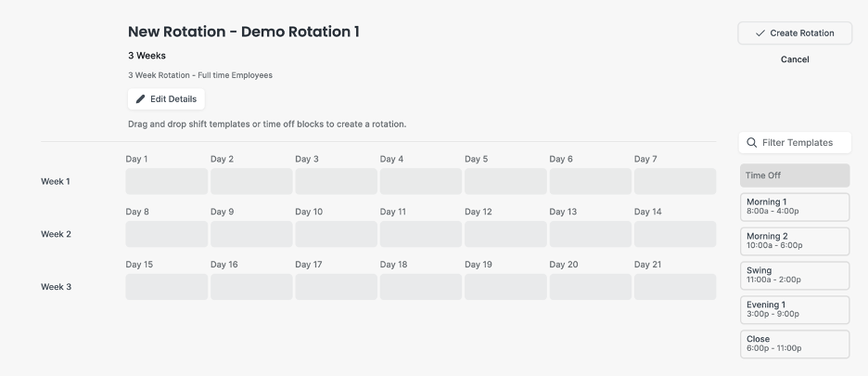Select the Day 21 slot in Week 3
The image size is (868, 377).
675,287
